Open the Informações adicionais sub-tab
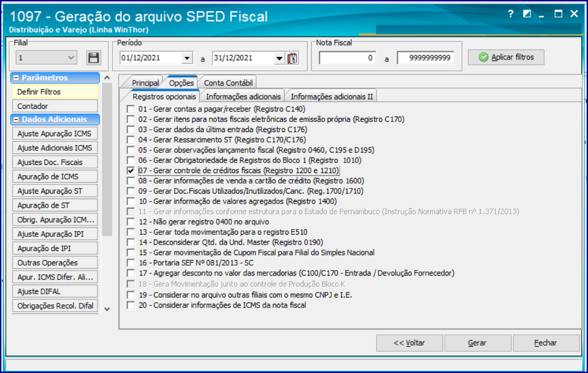 (x=243, y=97)
